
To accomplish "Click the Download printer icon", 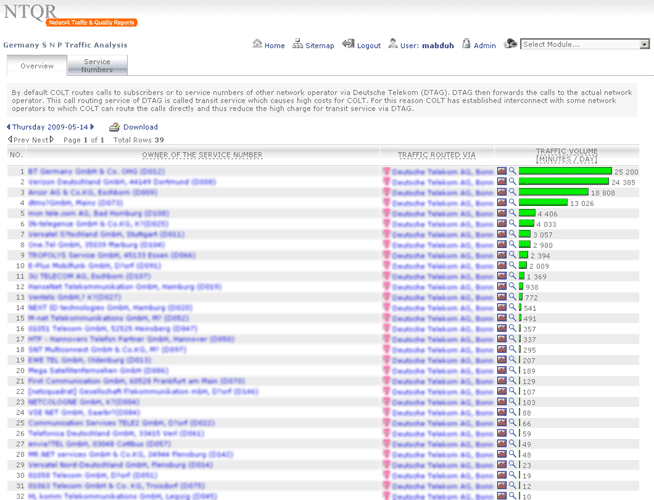I will [x=114, y=127].
